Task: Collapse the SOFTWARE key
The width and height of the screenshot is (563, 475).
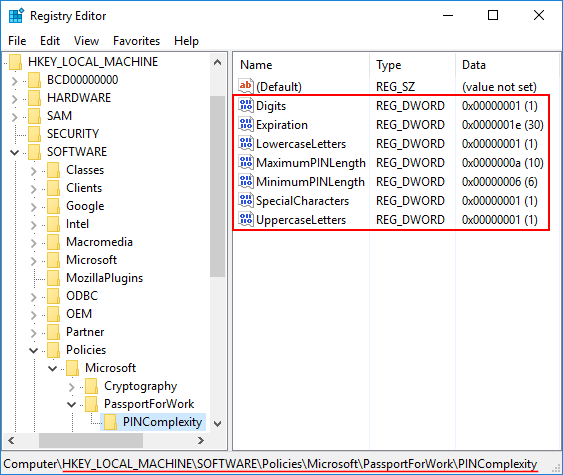Action: 14,152
